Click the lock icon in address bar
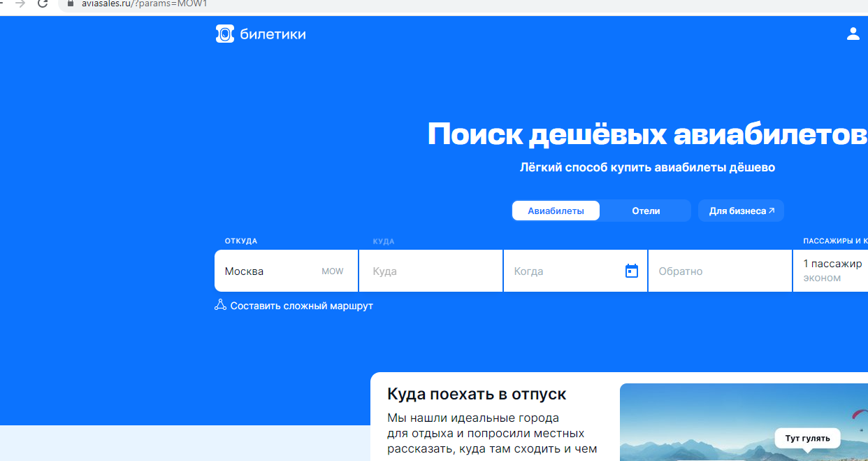The height and width of the screenshot is (461, 868). tap(69, 3)
